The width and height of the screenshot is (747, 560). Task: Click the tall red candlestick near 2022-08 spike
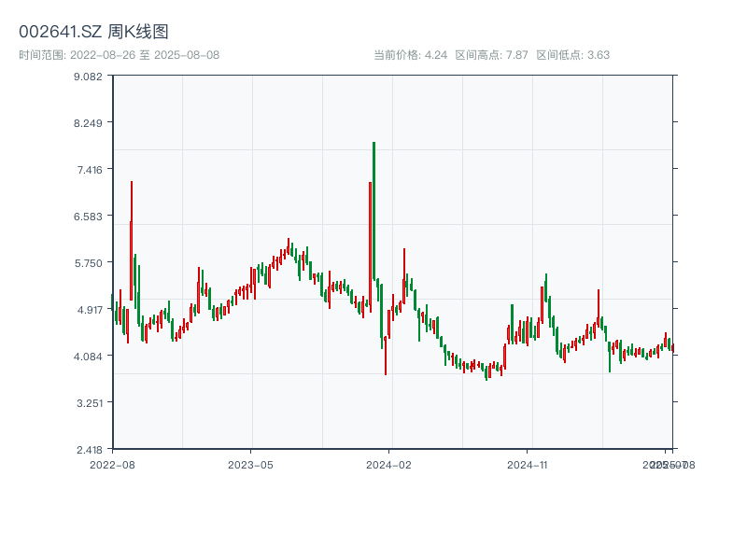(x=131, y=241)
